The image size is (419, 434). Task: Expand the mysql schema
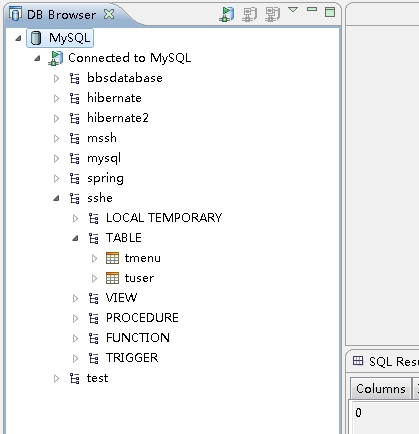point(56,158)
